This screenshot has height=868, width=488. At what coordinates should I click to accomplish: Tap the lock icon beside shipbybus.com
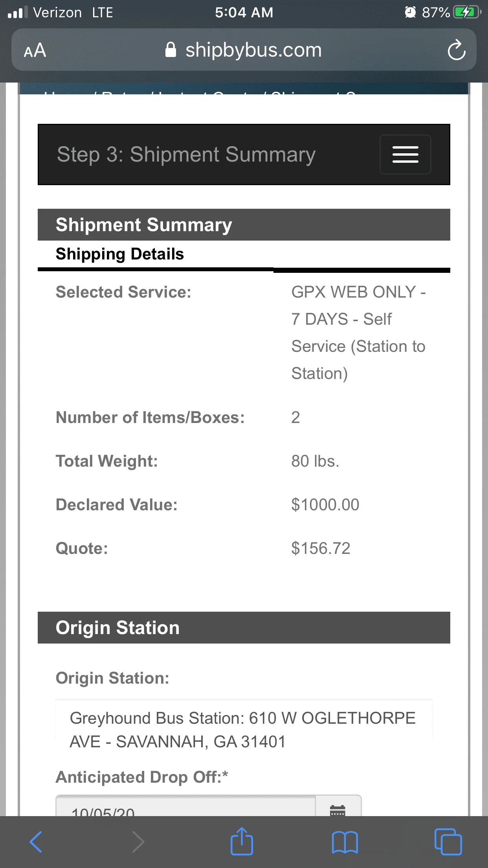[171, 50]
